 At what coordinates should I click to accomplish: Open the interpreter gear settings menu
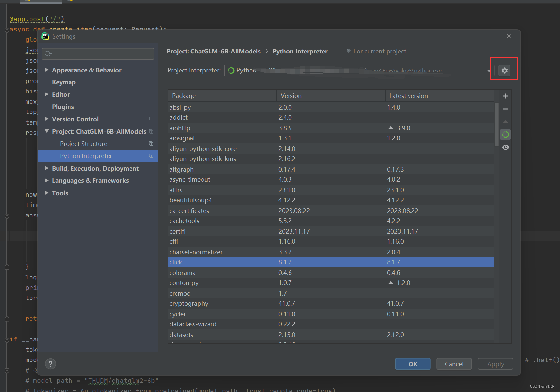click(504, 70)
